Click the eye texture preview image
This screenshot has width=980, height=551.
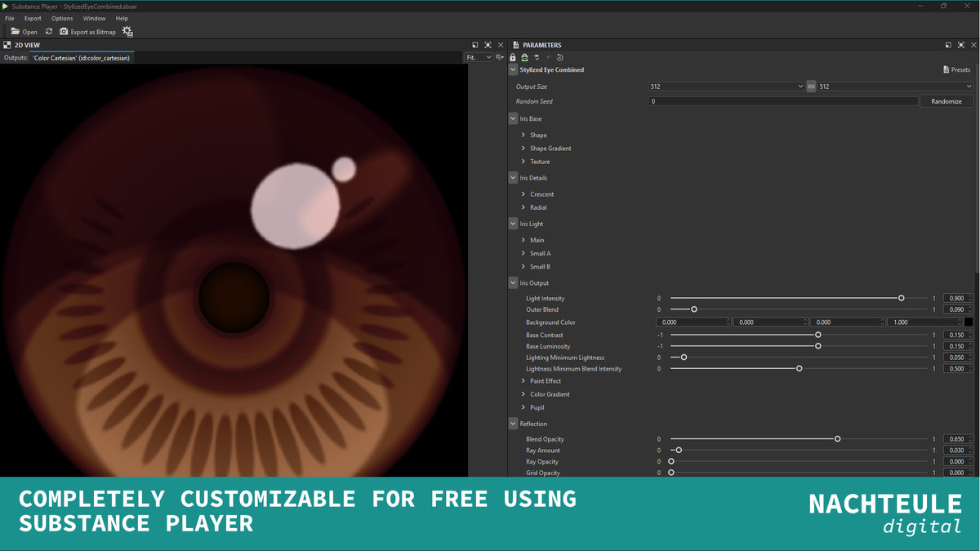click(x=234, y=271)
